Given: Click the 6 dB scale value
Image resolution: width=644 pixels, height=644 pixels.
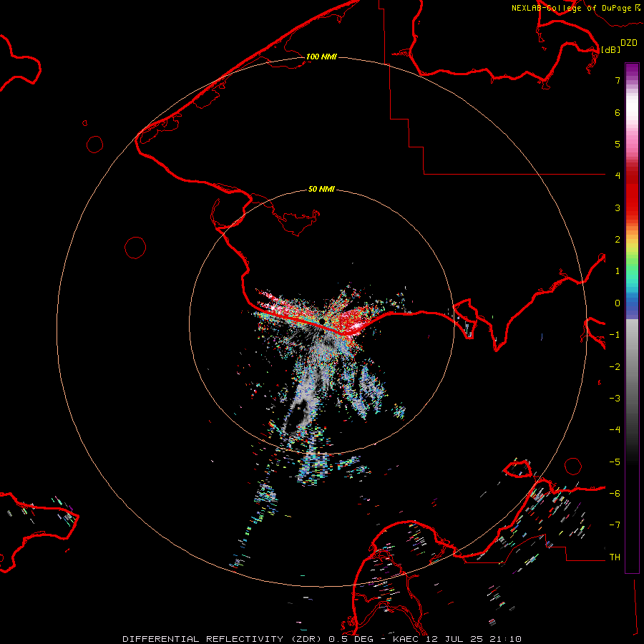Looking at the screenshot, I should pos(618,112).
